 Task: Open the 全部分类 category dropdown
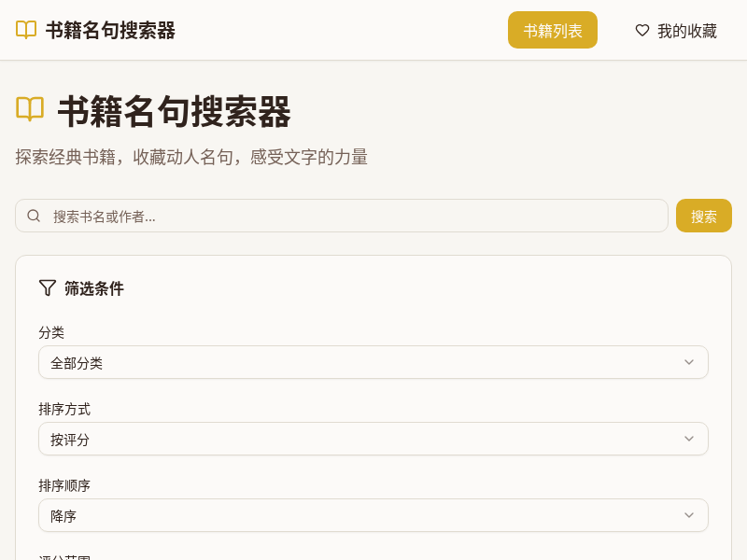(x=373, y=362)
